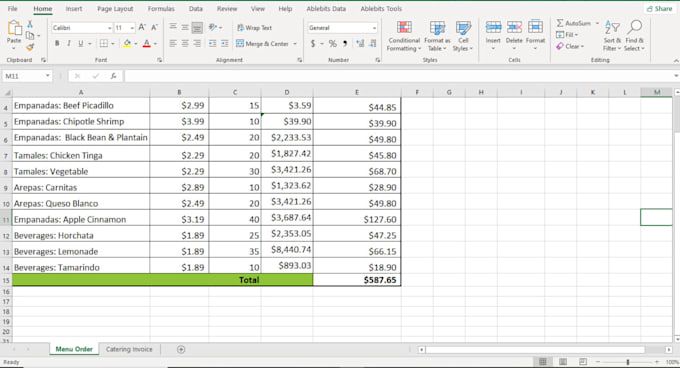Switch to the Data tab
Image resolution: width=680 pixels, height=368 pixels.
[196, 9]
